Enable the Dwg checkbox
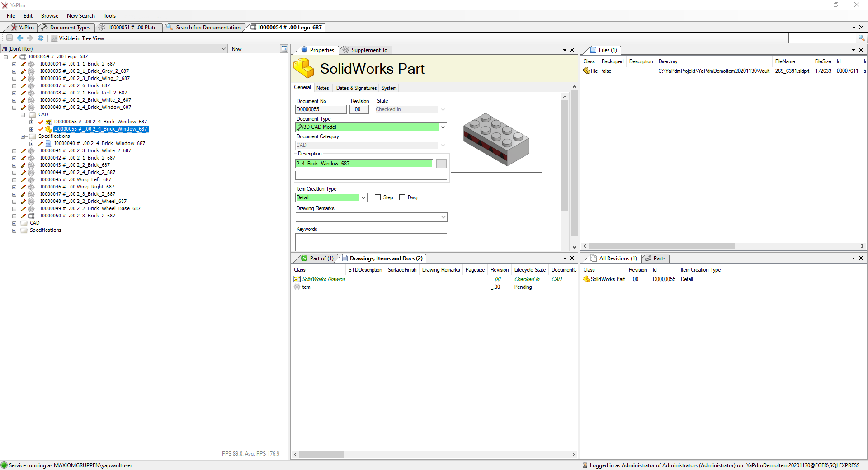 pyautogui.click(x=402, y=197)
